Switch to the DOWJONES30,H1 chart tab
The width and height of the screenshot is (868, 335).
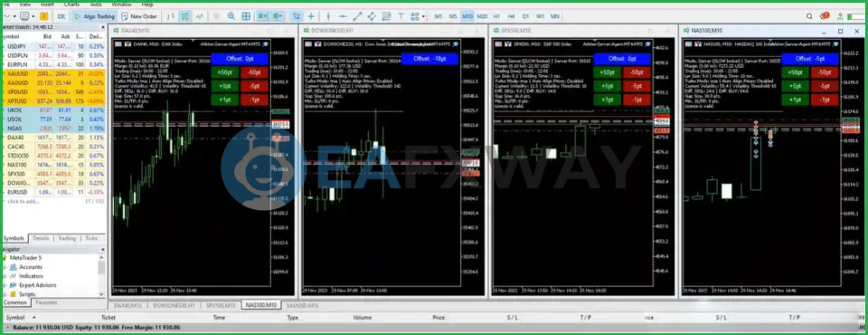click(174, 306)
